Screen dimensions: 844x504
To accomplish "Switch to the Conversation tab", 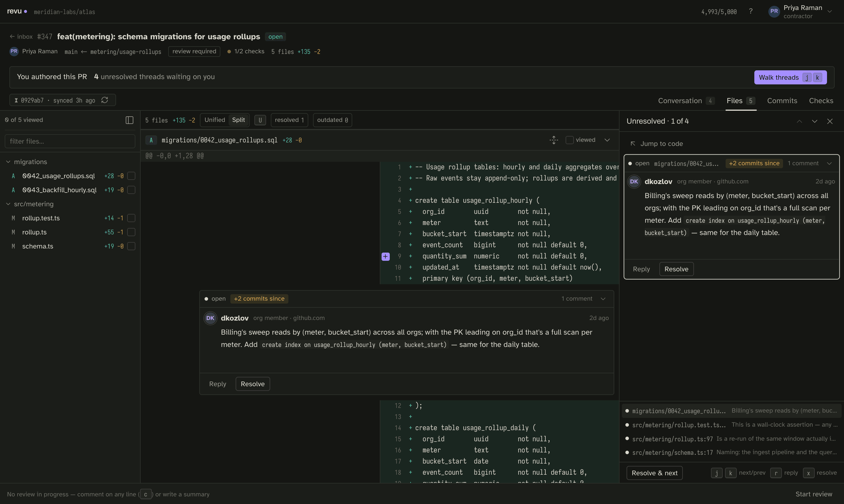I will pyautogui.click(x=686, y=101).
